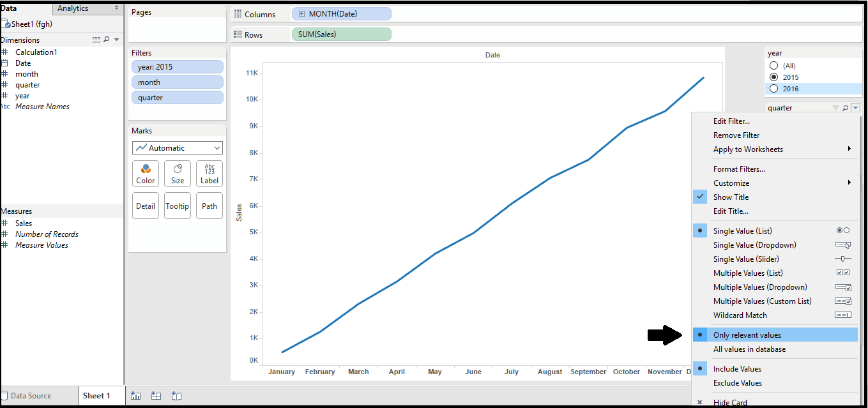Choose Edit Filter from the context menu

tap(731, 121)
